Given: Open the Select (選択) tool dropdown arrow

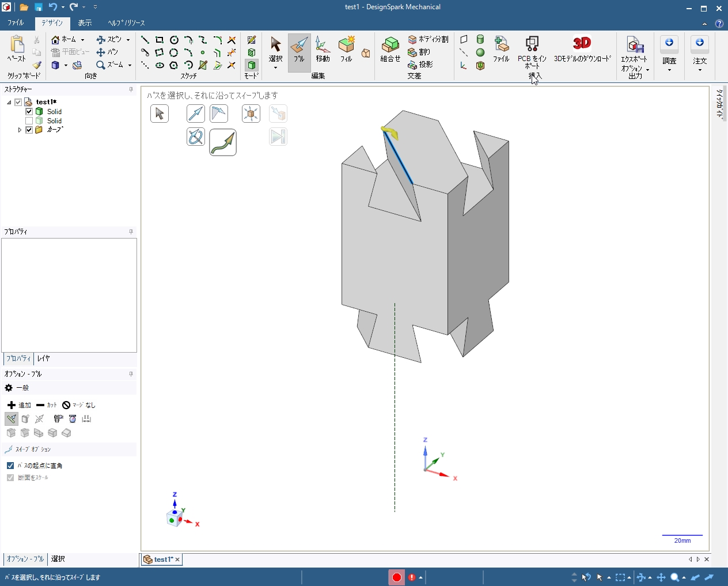Looking at the screenshot, I should (x=275, y=68).
